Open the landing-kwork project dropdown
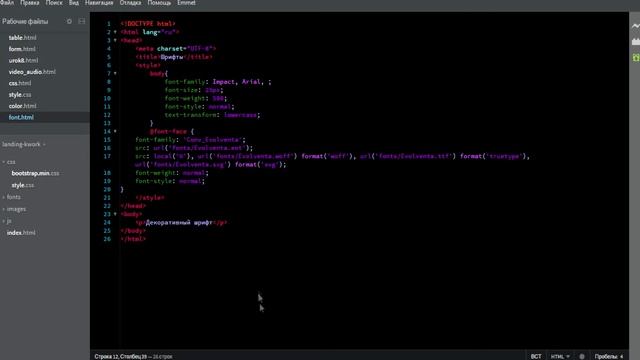The width and height of the screenshot is (640, 360). tap(24, 144)
